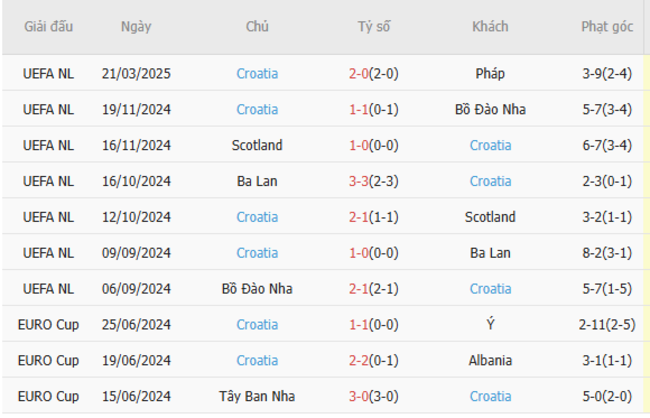Image resolution: width=650 pixels, height=418 pixels.
Task: Click the Albania team name
Action: (x=490, y=360)
